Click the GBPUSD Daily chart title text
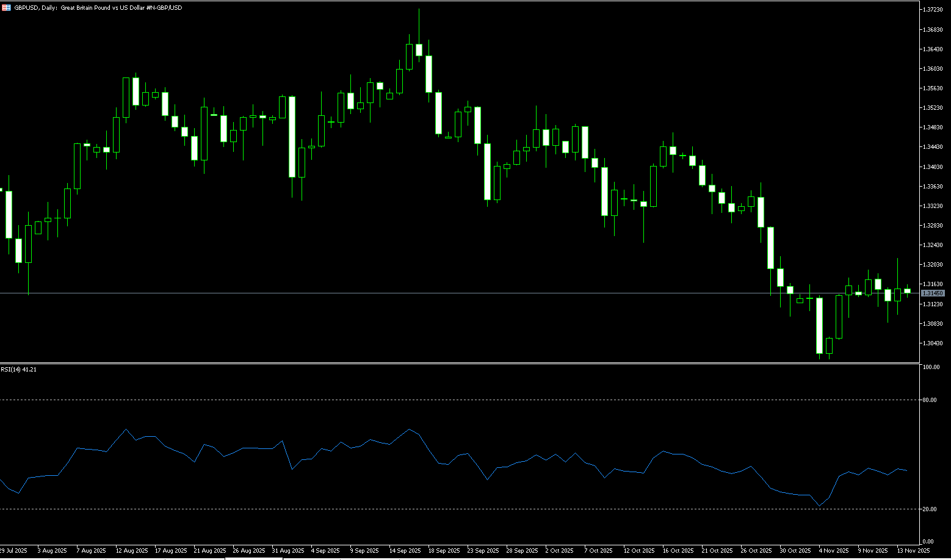The image size is (951, 560). click(98, 8)
